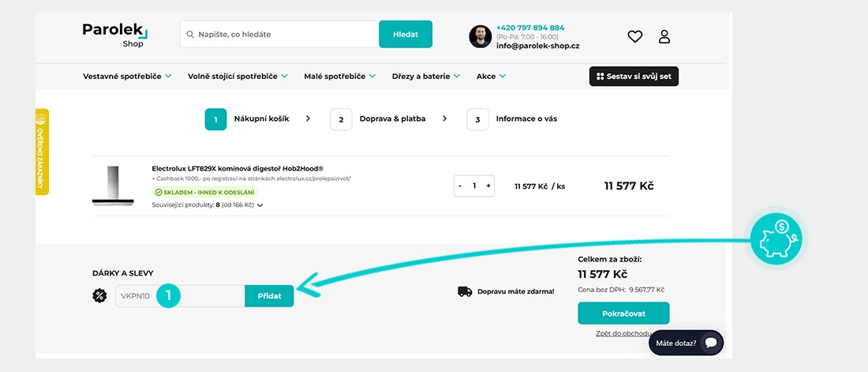Go to step 3 Informace o vás
This screenshot has width=868, height=372.
coord(512,119)
